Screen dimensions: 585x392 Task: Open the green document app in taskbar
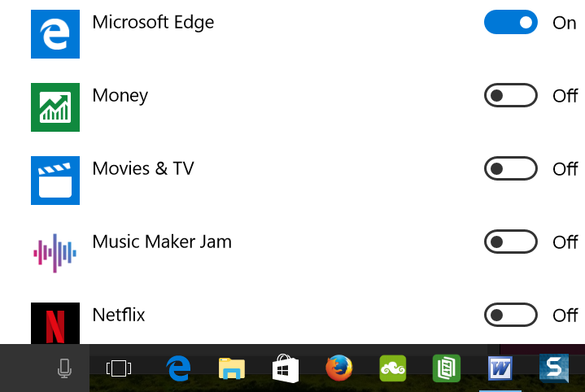447,368
